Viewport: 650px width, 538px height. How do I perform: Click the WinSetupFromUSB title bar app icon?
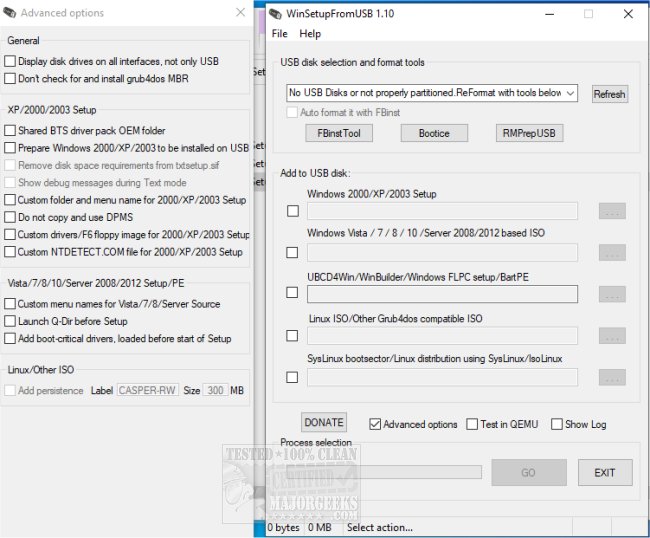click(275, 14)
